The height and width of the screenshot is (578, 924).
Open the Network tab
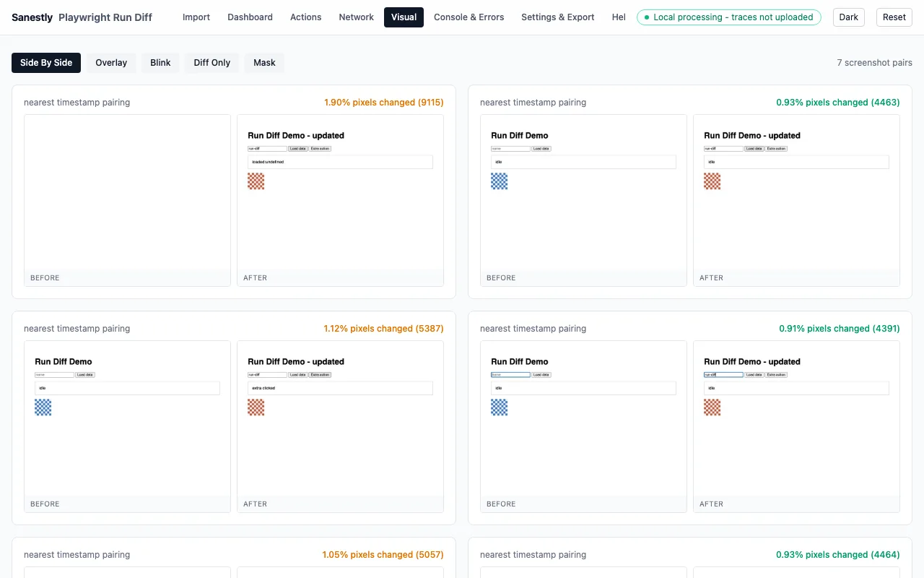(356, 17)
